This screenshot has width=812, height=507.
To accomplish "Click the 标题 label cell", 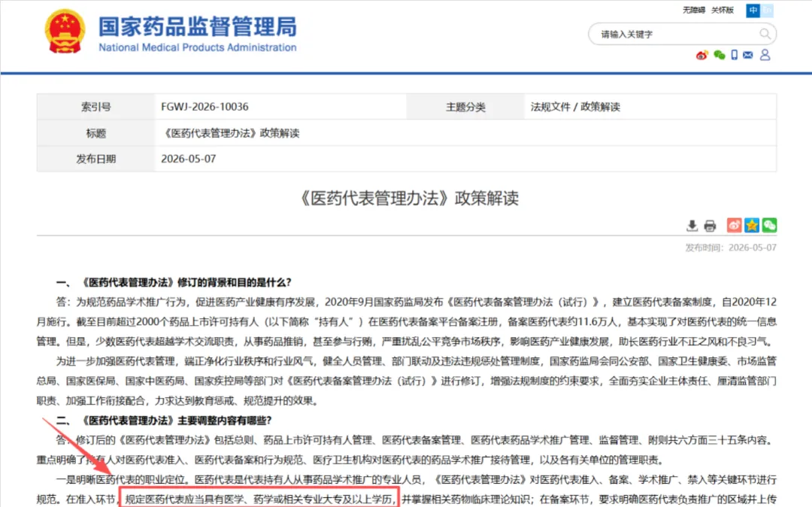I will (95, 133).
